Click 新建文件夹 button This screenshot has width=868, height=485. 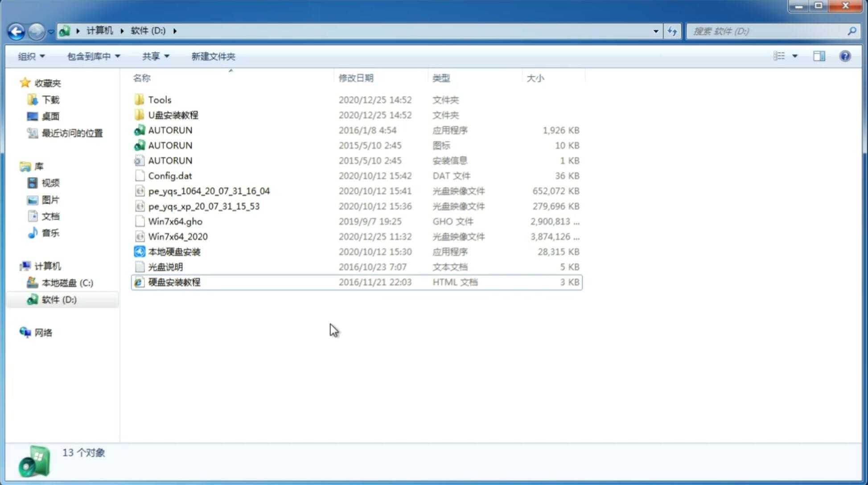(213, 56)
